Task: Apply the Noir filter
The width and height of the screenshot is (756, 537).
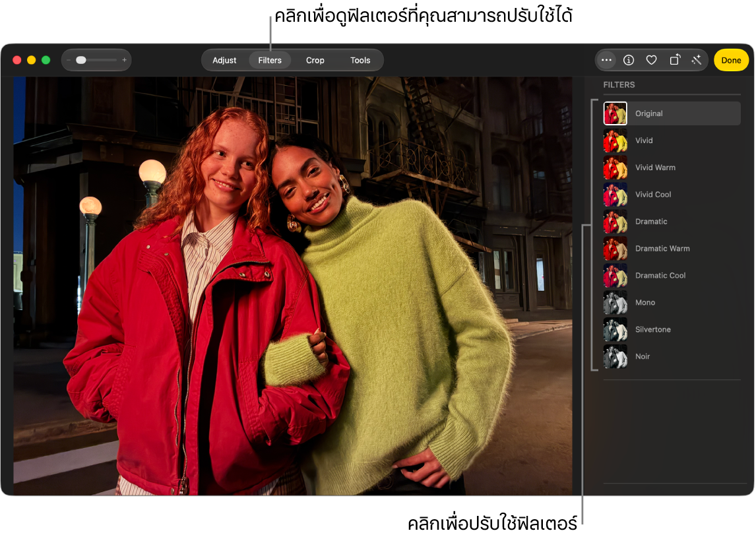Action: tap(672, 356)
